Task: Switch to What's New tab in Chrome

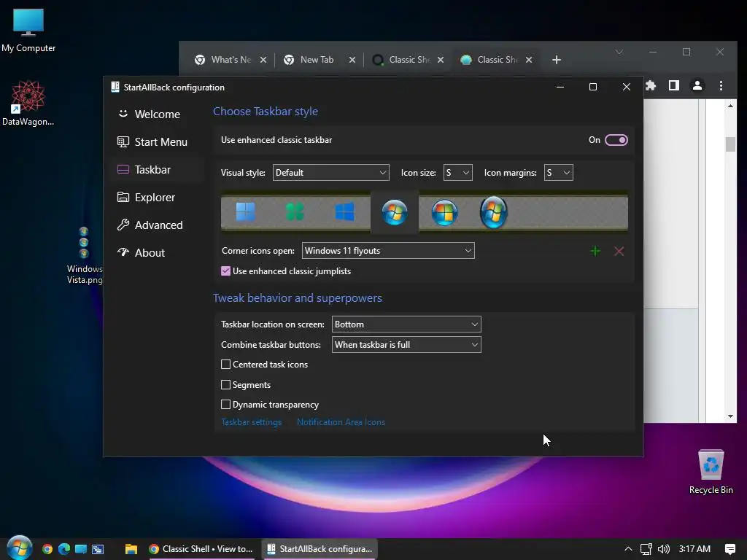Action: click(x=231, y=60)
